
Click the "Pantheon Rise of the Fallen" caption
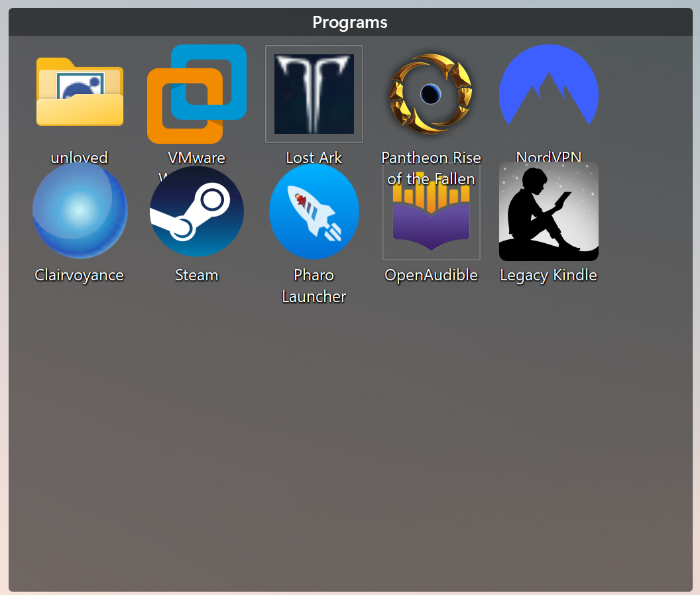[x=431, y=168]
